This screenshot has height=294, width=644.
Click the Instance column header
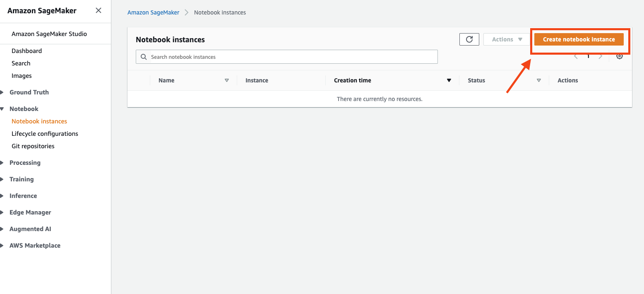tap(257, 80)
